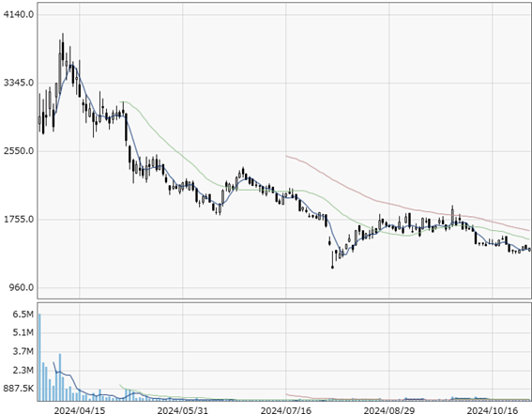Click the 4140.0 price axis label
Image resolution: width=532 pixels, height=414 pixels.
tap(19, 14)
